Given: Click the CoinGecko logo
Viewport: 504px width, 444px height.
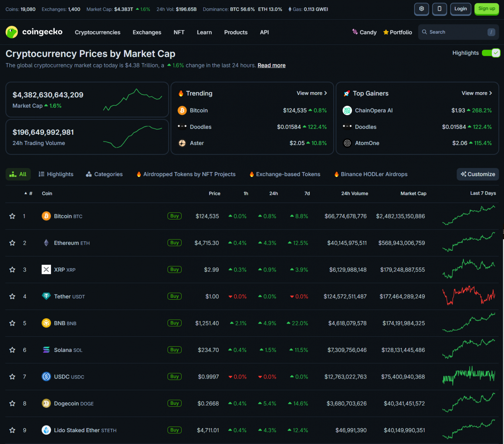Looking at the screenshot, I should click(x=34, y=32).
